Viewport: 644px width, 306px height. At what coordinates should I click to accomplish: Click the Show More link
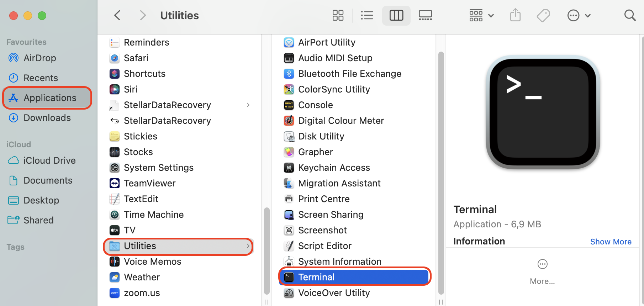point(611,241)
